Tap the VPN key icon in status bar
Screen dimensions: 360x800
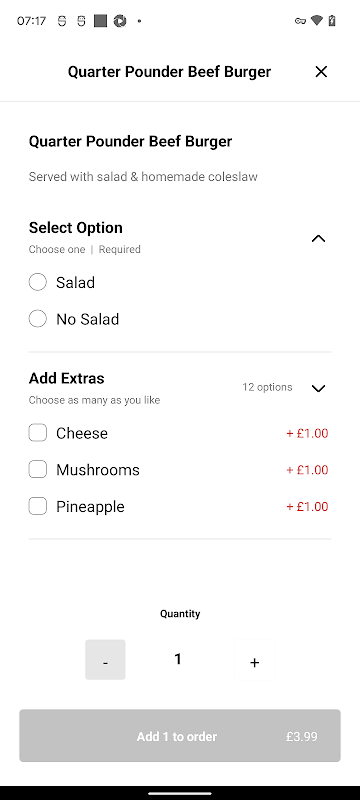pyautogui.click(x=300, y=21)
